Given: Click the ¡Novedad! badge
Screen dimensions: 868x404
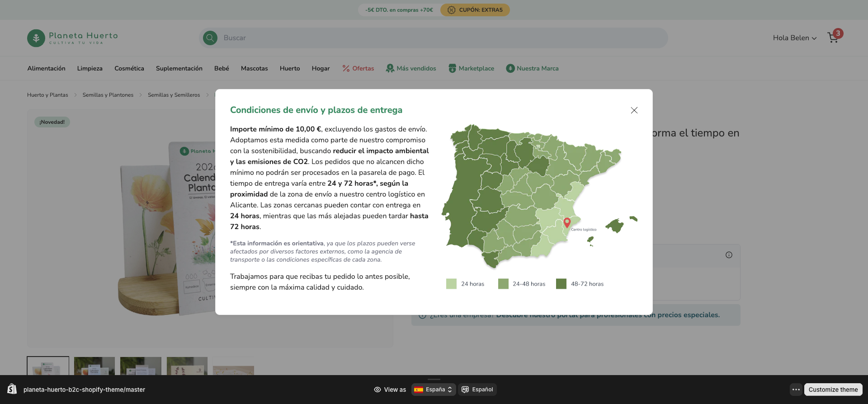Looking at the screenshot, I should [x=52, y=122].
